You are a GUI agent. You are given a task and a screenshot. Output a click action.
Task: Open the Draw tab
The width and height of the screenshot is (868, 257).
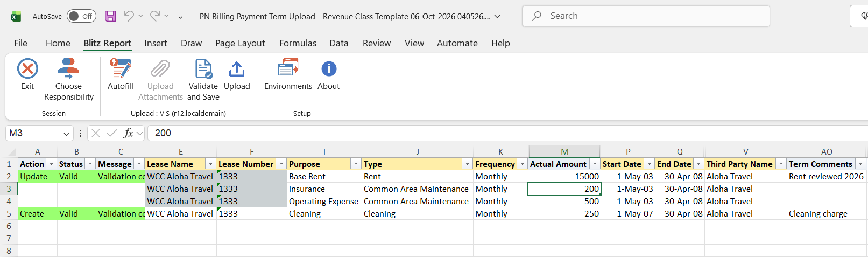point(191,43)
